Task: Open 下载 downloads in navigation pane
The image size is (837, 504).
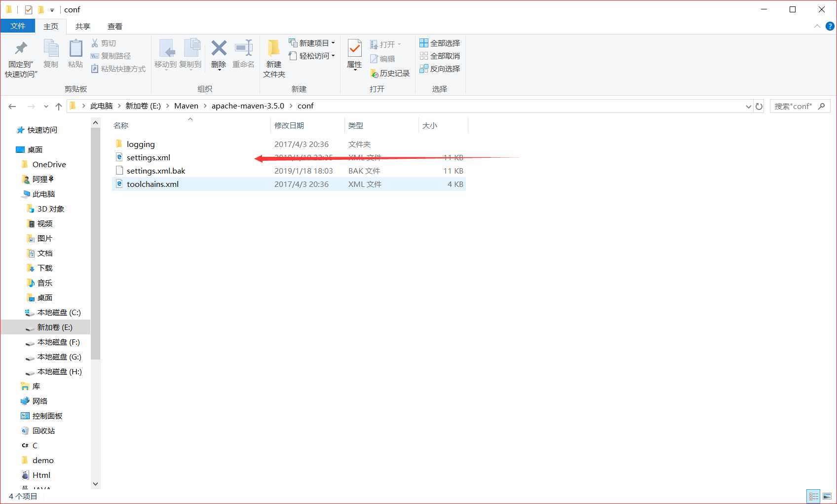Action: coord(44,268)
